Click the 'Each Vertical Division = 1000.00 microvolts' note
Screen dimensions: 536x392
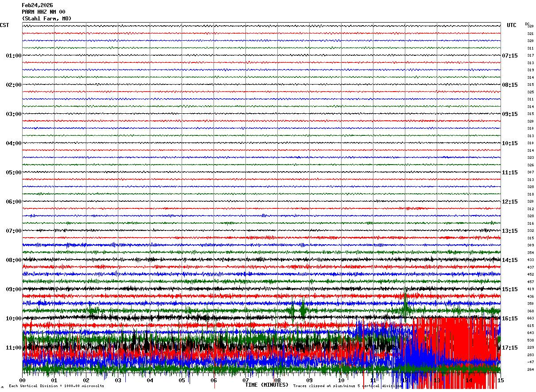coord(57,386)
